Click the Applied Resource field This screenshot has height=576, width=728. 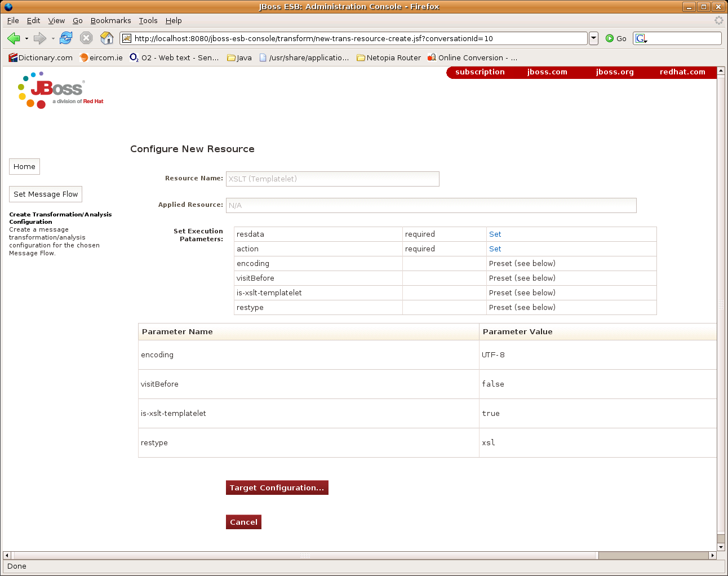click(x=431, y=205)
